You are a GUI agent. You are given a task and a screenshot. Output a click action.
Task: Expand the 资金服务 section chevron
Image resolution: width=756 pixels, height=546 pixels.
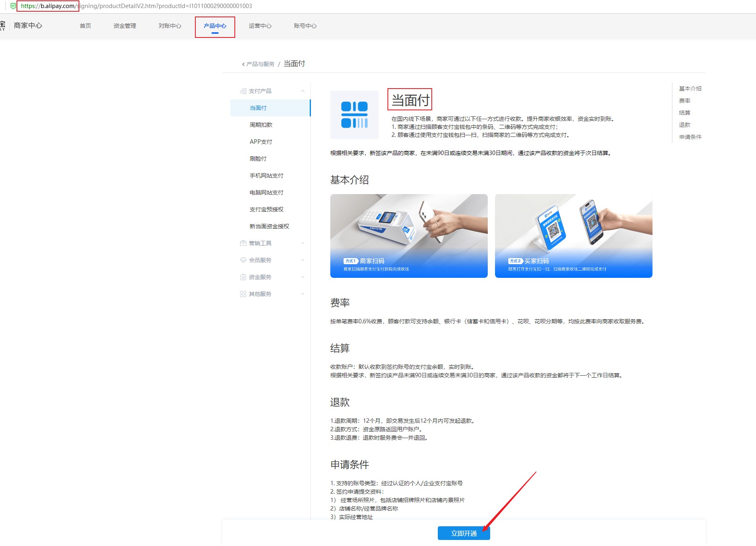pyautogui.click(x=303, y=277)
